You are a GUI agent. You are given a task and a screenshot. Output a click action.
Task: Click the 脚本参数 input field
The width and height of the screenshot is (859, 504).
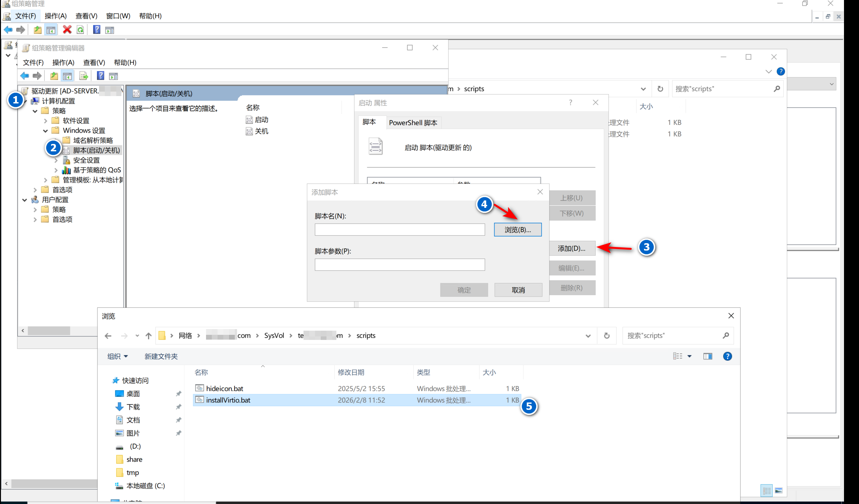(x=400, y=265)
